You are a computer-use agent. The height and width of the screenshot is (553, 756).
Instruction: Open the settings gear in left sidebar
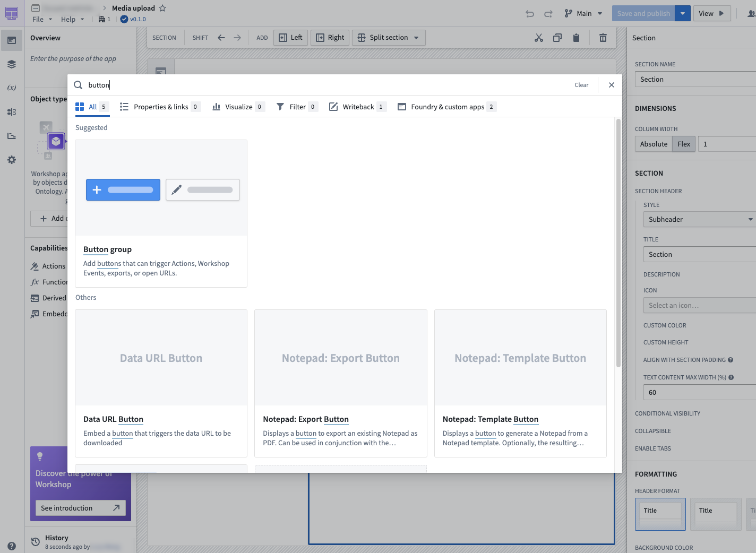coord(12,160)
